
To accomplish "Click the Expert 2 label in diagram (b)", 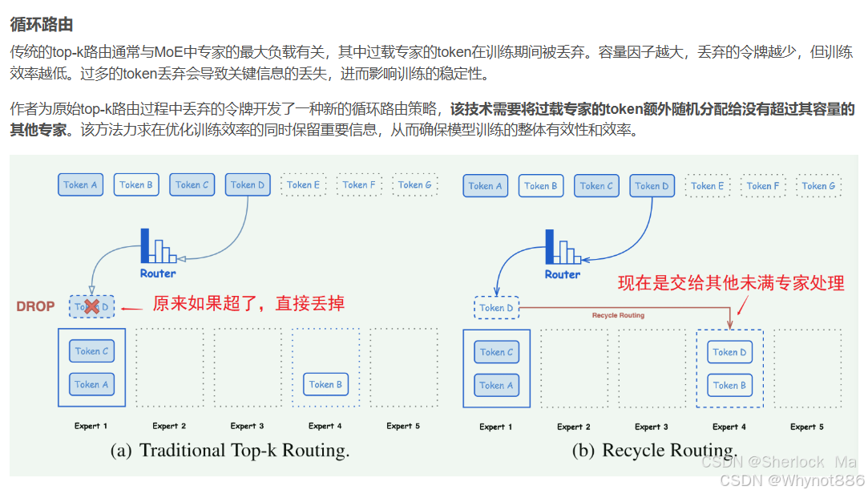I will [x=574, y=427].
